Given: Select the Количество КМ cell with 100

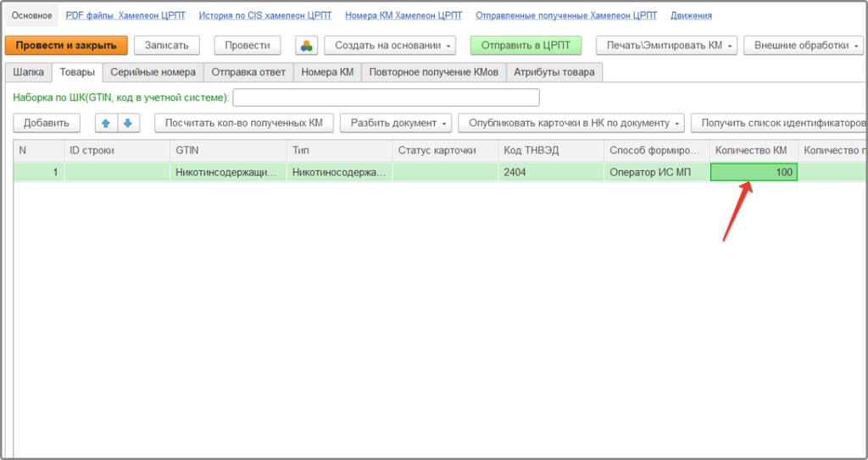Looking at the screenshot, I should [754, 172].
